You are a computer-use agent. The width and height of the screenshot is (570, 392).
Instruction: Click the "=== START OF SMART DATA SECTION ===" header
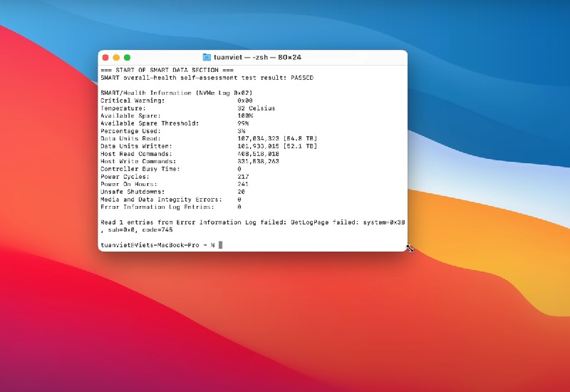coord(167,70)
